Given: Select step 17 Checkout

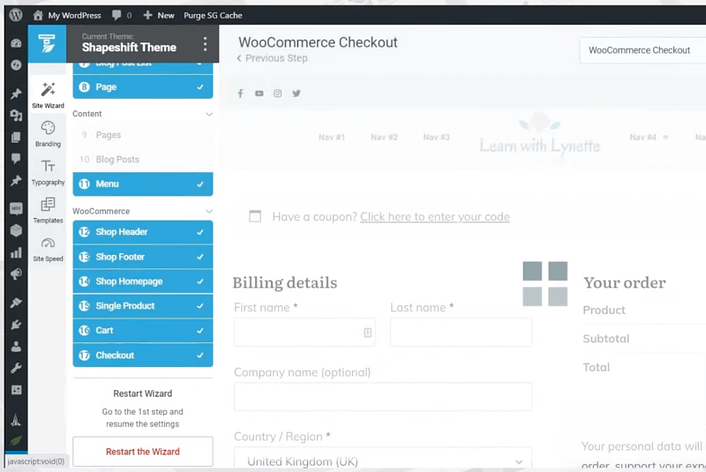Looking at the screenshot, I should (143, 355).
